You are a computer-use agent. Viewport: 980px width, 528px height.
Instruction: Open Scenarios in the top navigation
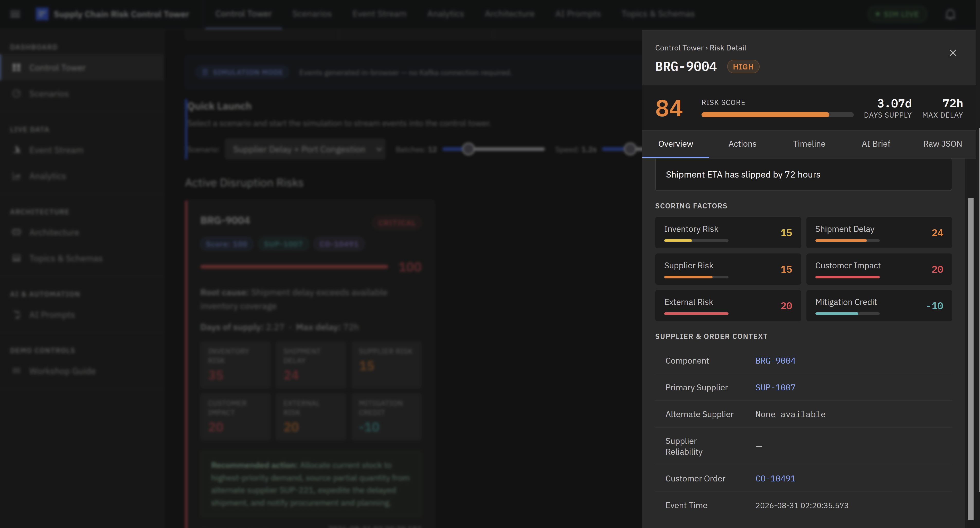click(312, 14)
